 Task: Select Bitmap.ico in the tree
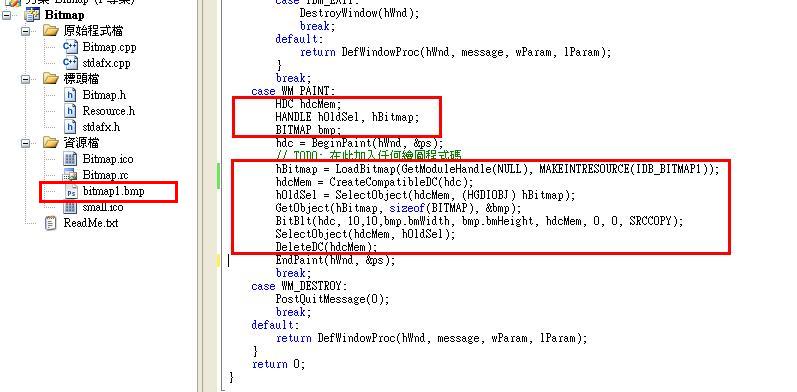pos(108,159)
